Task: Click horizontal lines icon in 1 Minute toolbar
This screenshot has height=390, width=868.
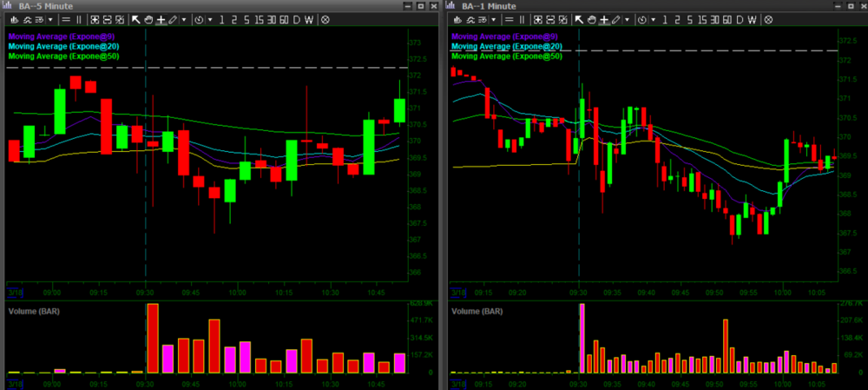Action: (508, 19)
